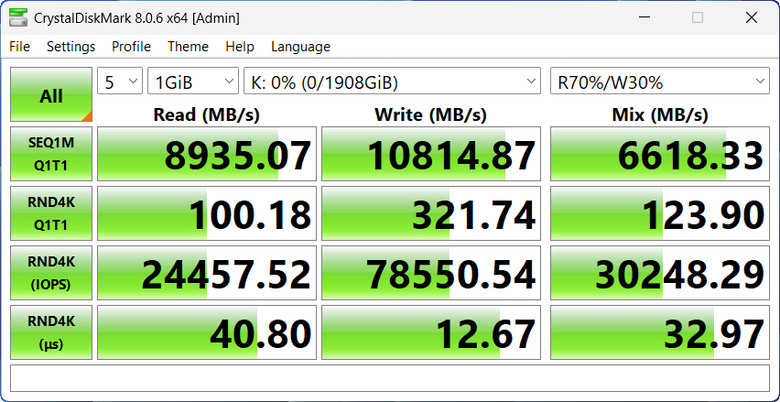The height and width of the screenshot is (402, 780).
Task: Open the drive dropdown showing K: 0%
Action: (392, 81)
